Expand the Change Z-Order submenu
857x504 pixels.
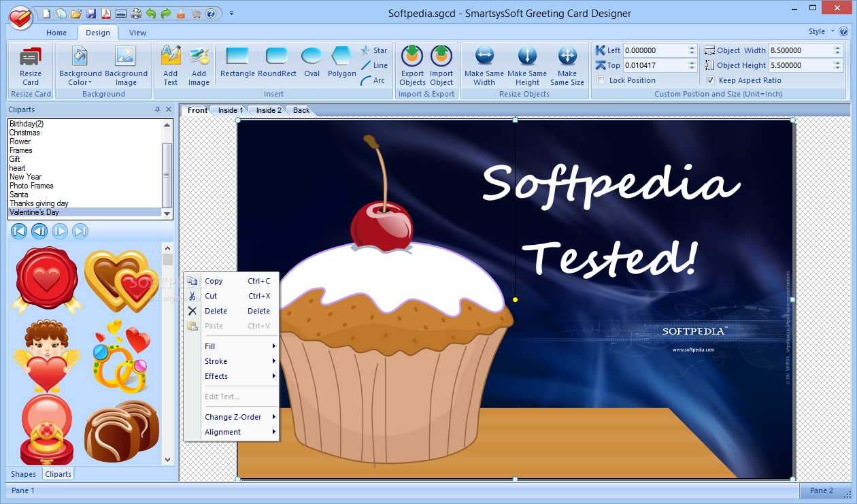[x=231, y=417]
